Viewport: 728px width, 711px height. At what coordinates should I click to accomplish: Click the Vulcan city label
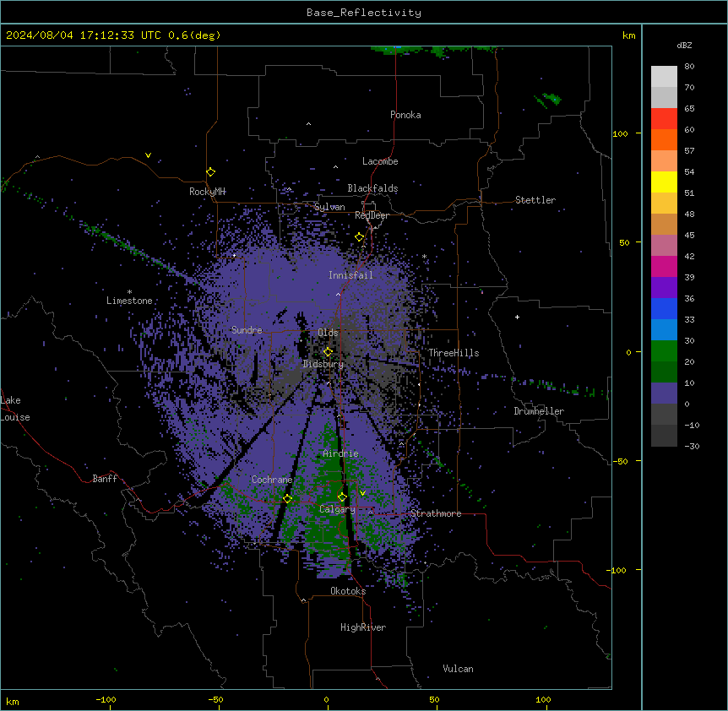tap(458, 669)
